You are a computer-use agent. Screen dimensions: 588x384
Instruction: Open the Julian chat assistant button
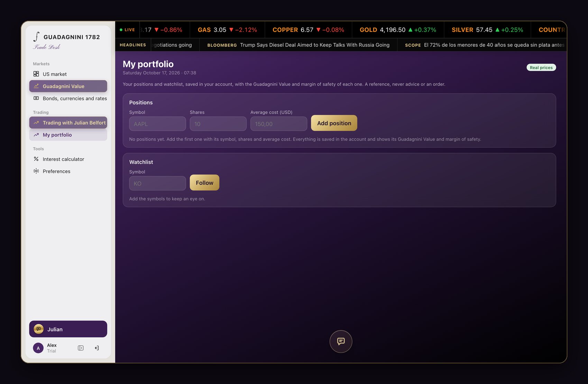point(68,329)
